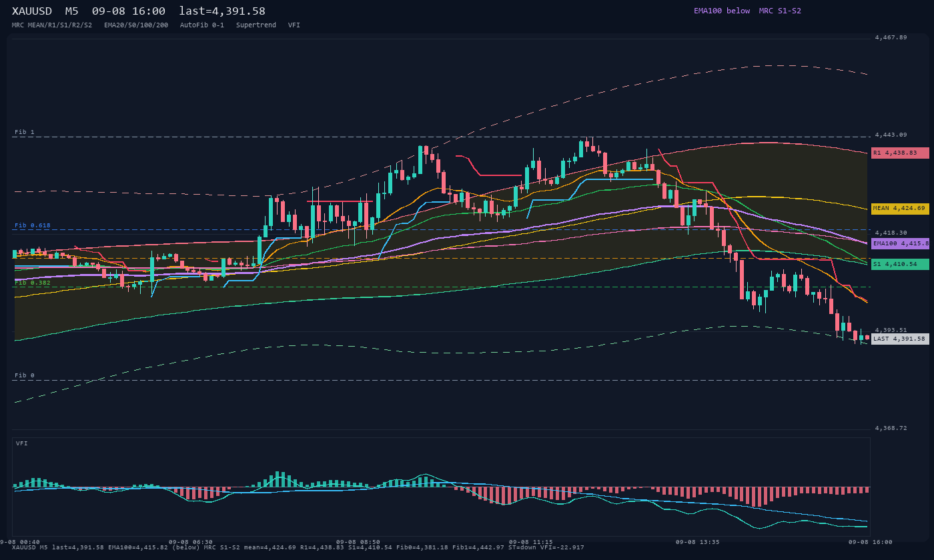Image resolution: width=934 pixels, height=560 pixels.
Task: Select the AutoFib 0-1 indicator label
Action: pos(202,25)
